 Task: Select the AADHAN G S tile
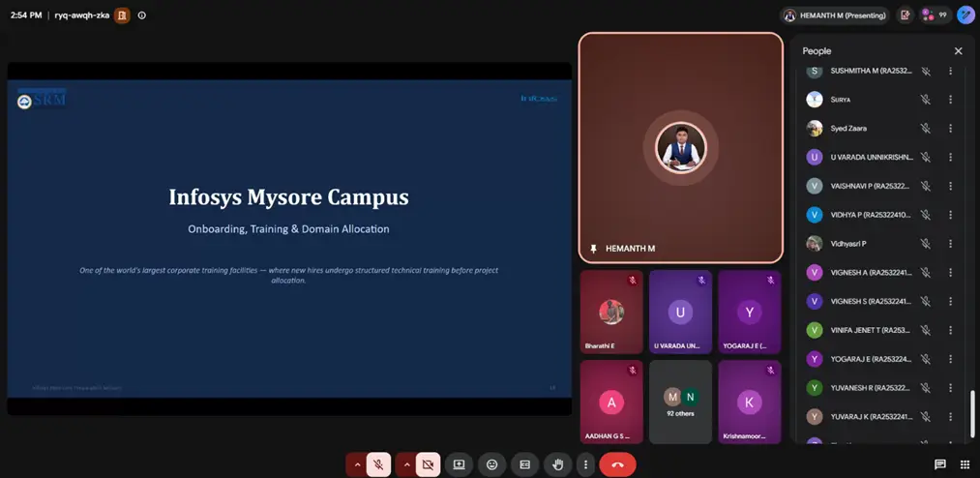pos(611,402)
